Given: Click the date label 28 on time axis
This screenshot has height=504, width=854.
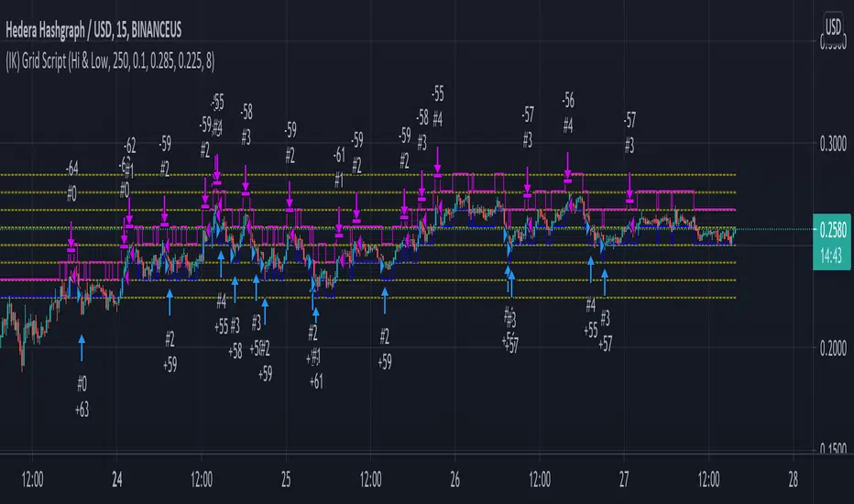Looking at the screenshot, I should (x=793, y=480).
